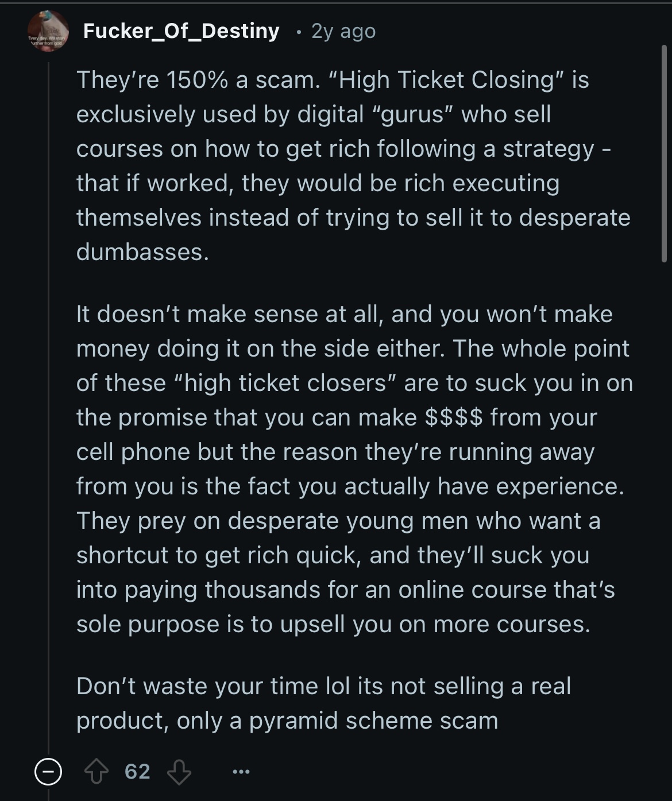
Task: Click the quoted word "gurus" in the comment
Action: pos(413,114)
